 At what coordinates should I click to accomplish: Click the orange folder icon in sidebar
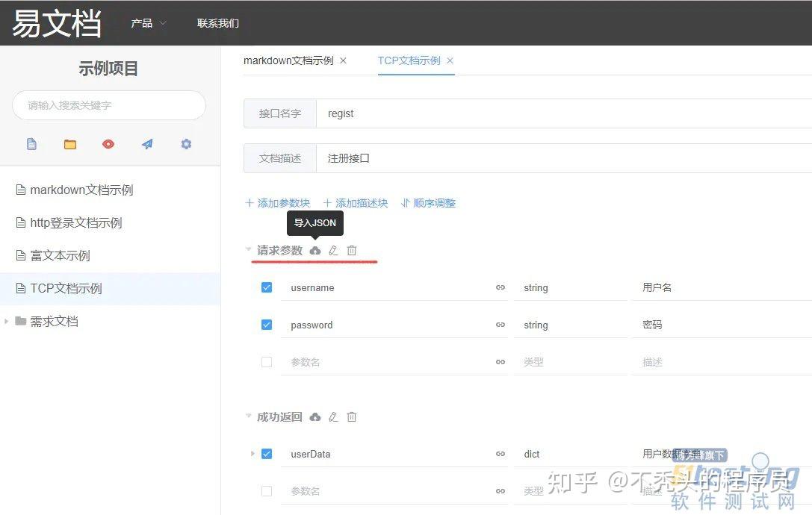pyautogui.click(x=70, y=144)
